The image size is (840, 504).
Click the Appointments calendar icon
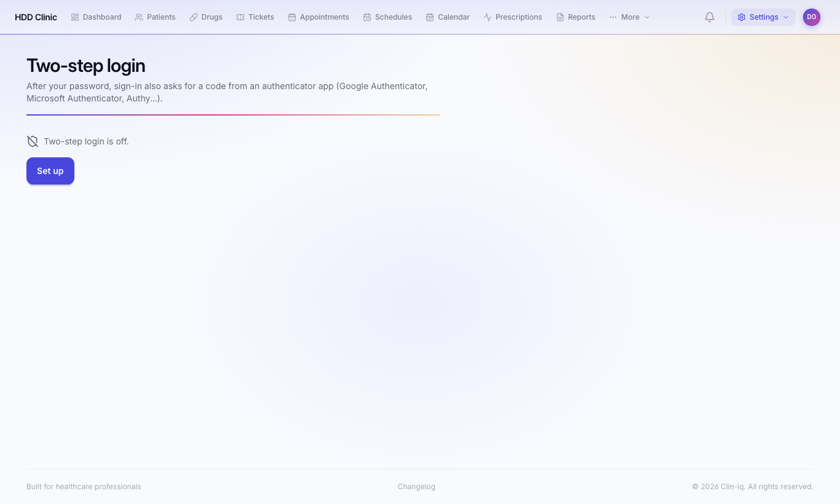[x=292, y=17]
